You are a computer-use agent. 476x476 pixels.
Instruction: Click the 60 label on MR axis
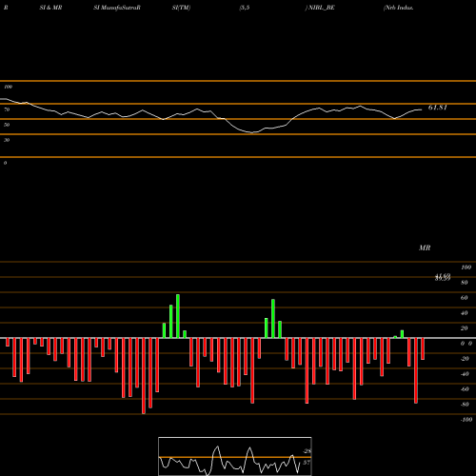(465, 298)
